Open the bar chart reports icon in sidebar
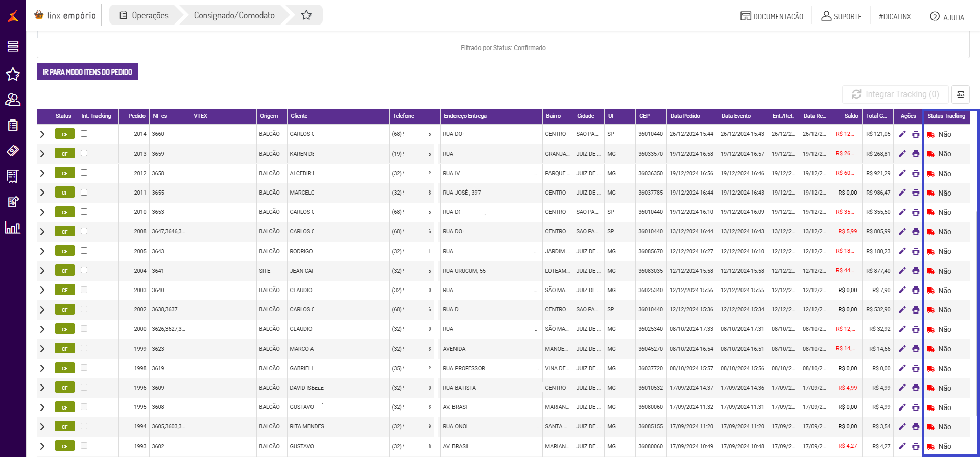Screen dimensions: 980x457 click(x=13, y=227)
